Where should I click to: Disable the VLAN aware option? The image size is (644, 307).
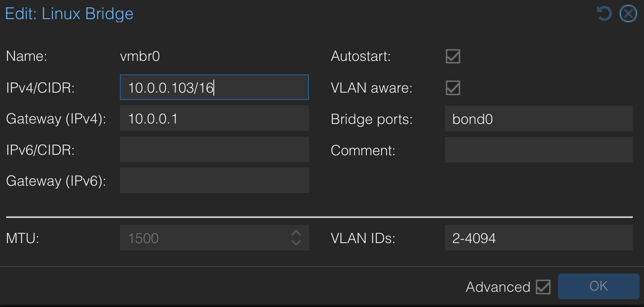[x=452, y=88]
